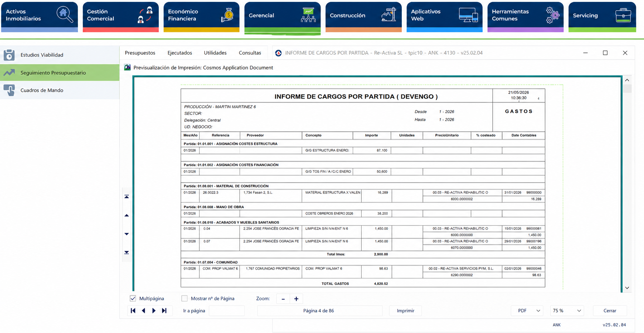Open the Ejecutados menu
This screenshot has height=333, width=644.
point(180,53)
